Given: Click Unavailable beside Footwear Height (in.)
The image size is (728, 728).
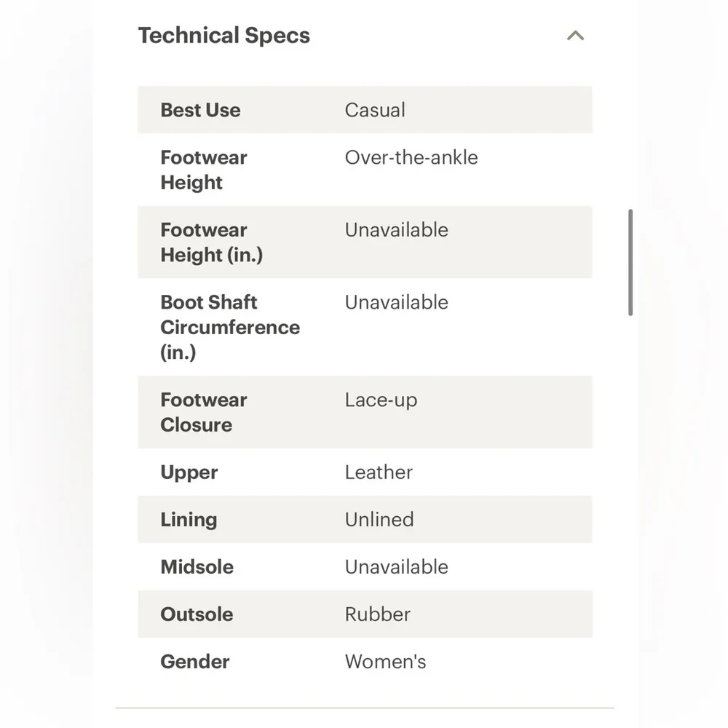Looking at the screenshot, I should click(x=396, y=230).
